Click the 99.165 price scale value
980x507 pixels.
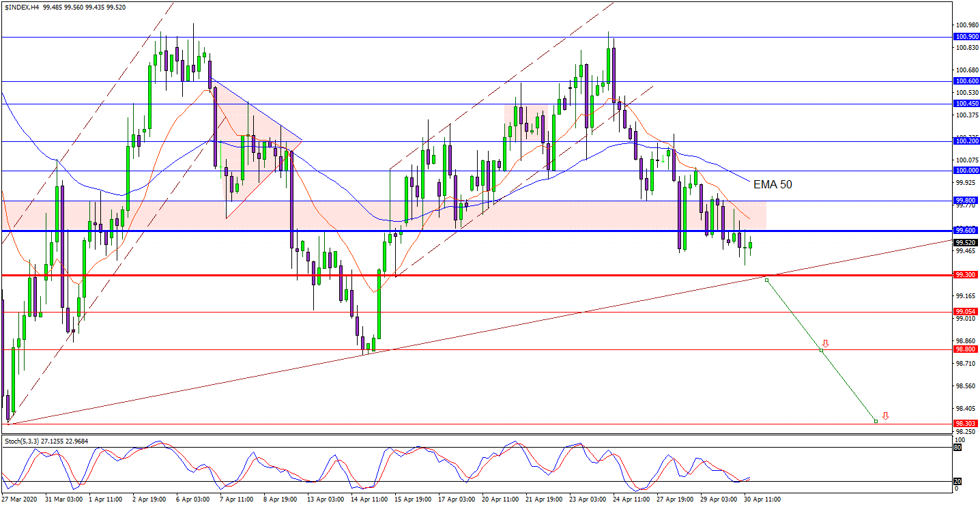[x=966, y=296]
